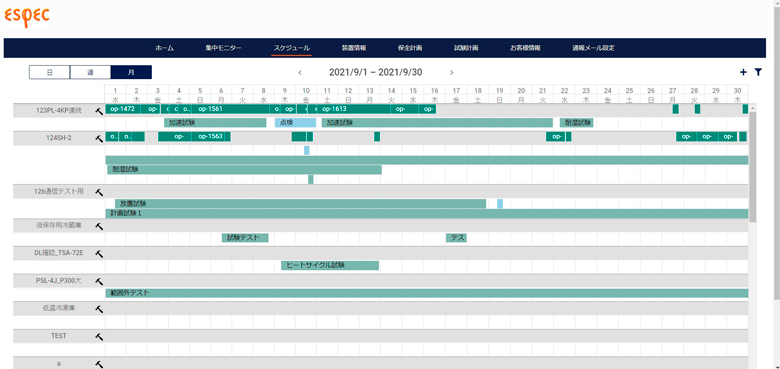Open the 集中モニター menu tab
This screenshot has width=780, height=369.
point(223,48)
